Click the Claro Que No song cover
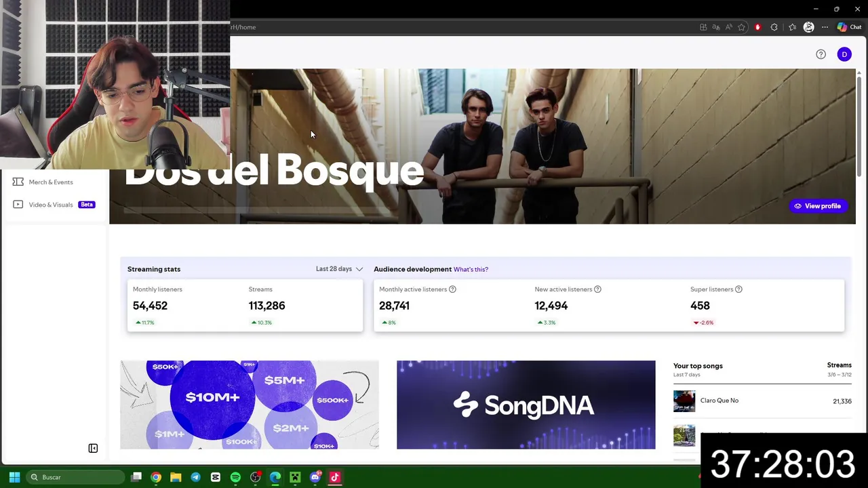Viewport: 868px width, 488px height. click(x=684, y=401)
